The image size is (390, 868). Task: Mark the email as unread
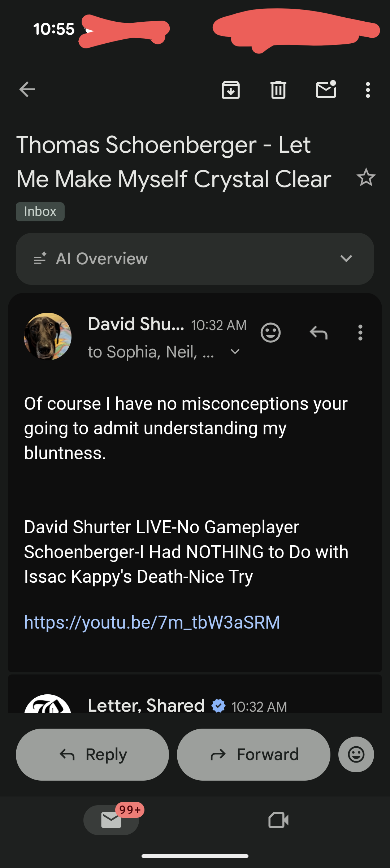pyautogui.click(x=326, y=90)
